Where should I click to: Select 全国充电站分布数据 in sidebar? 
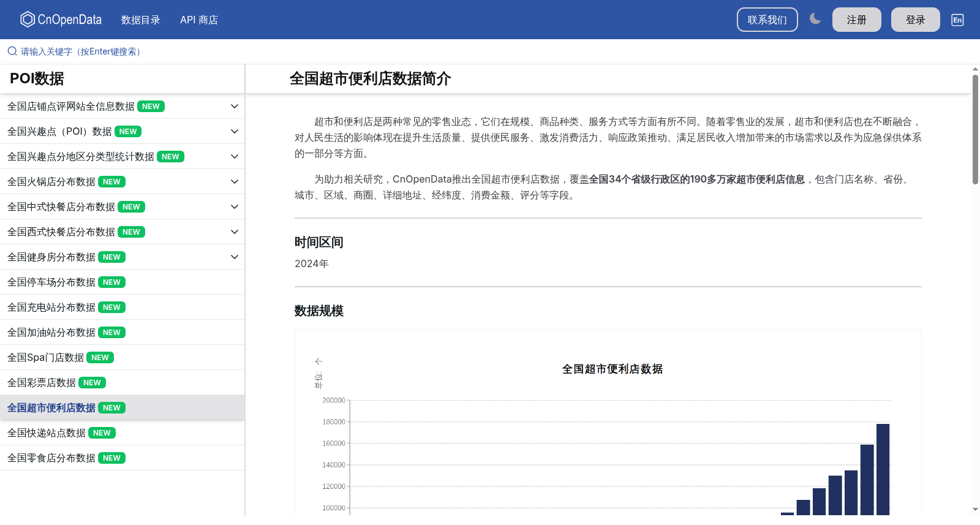coord(122,308)
